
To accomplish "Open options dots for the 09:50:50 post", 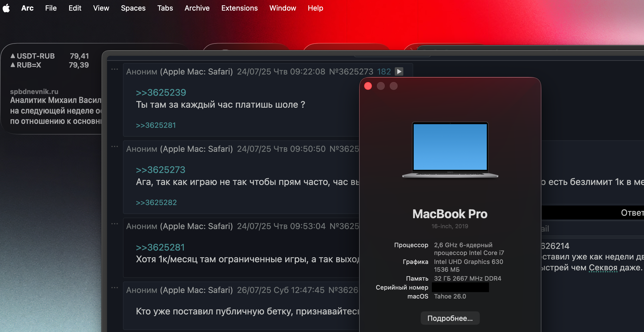I will point(115,146).
